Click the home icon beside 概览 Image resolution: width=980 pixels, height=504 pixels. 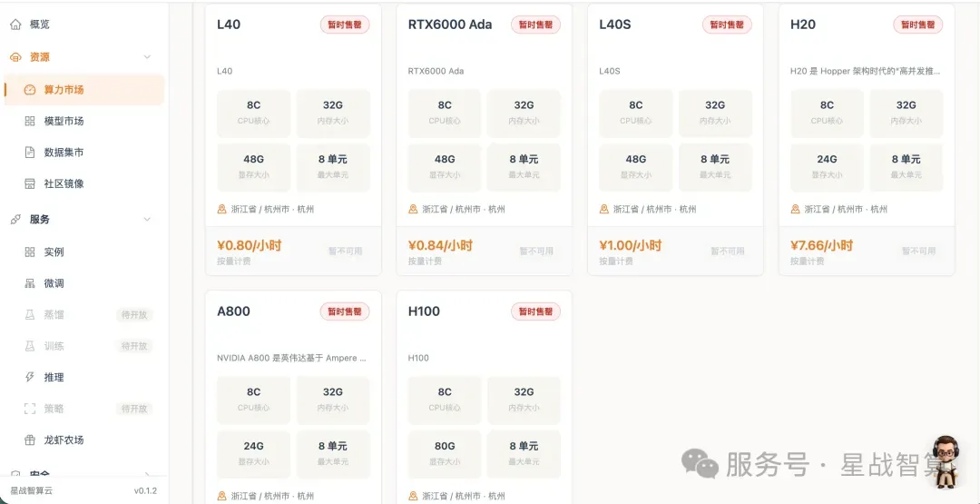[x=15, y=25]
